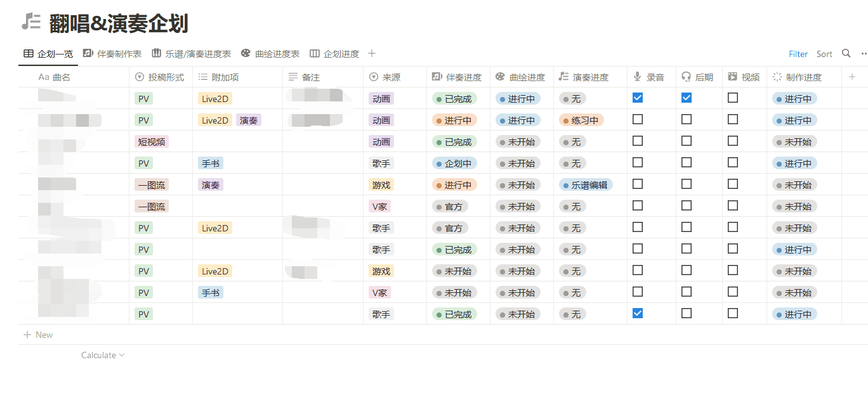Click the plus icon to add a column

852,77
